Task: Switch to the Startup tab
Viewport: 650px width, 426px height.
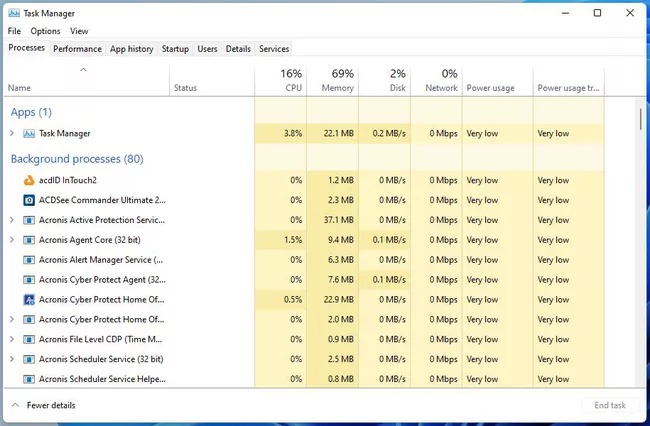Action: (x=175, y=49)
